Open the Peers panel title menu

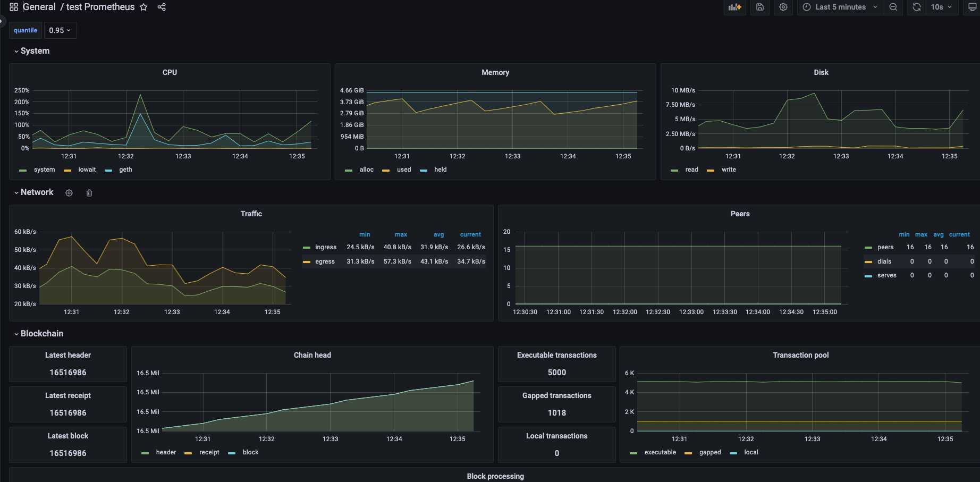point(740,214)
